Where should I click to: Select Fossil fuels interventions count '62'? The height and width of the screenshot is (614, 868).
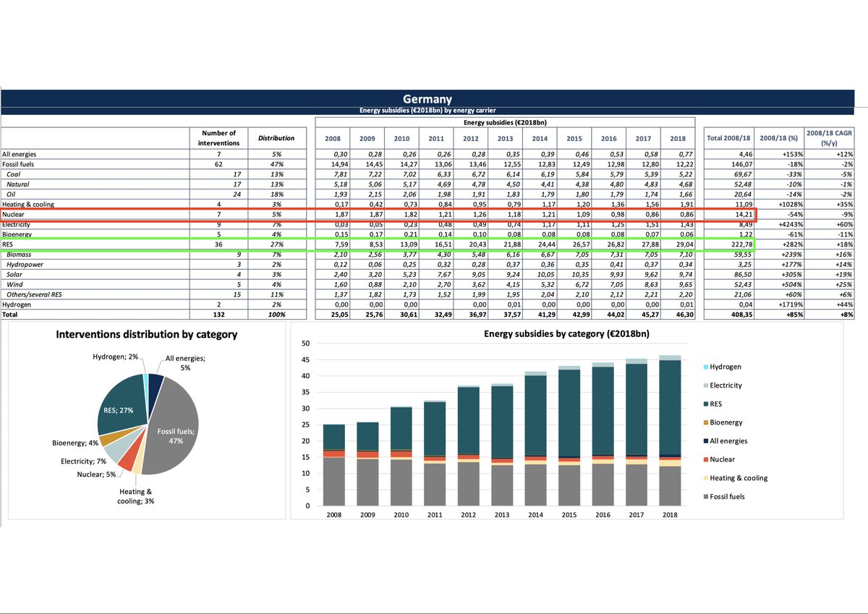tap(218, 164)
